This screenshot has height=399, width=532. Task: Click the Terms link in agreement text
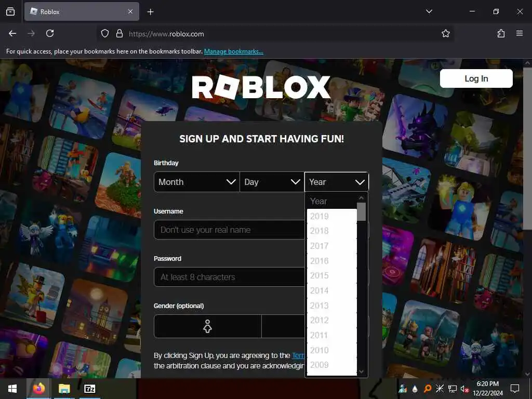coord(299,355)
